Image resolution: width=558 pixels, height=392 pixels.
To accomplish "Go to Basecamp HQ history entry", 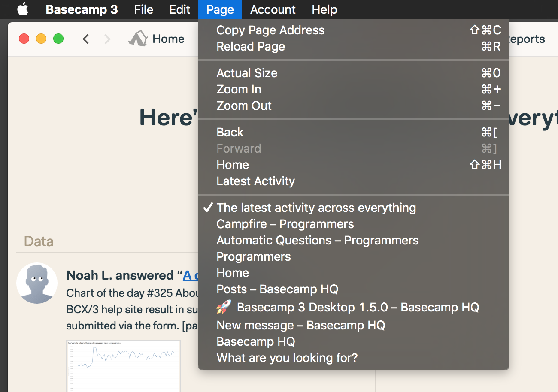I will point(354,341).
